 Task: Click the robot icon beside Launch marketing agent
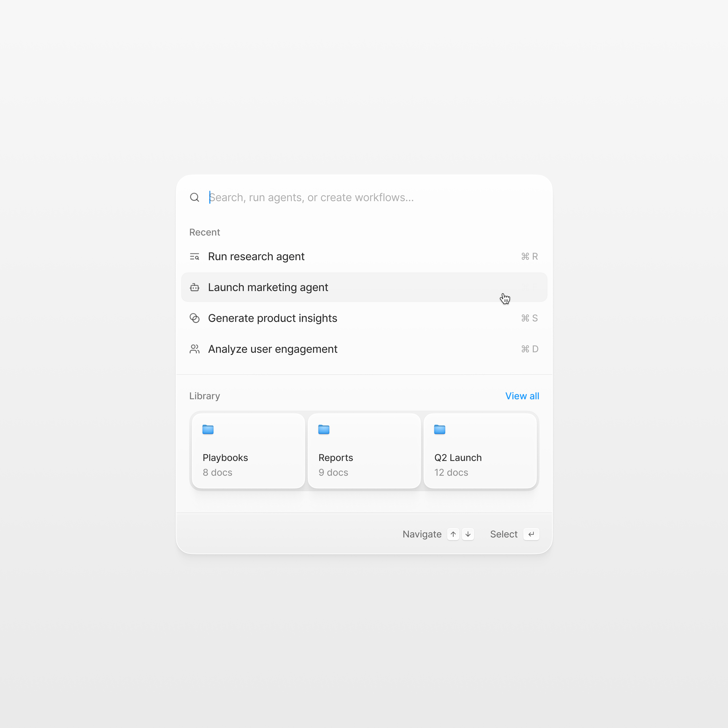click(195, 287)
